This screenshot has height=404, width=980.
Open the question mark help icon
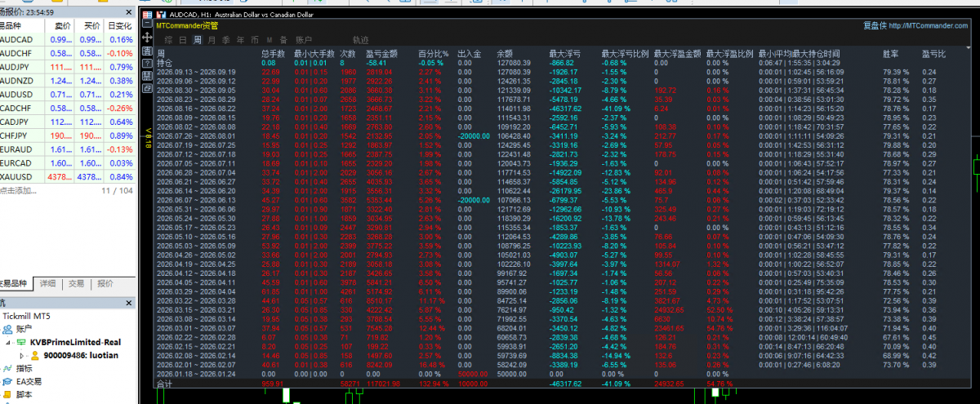[x=148, y=64]
